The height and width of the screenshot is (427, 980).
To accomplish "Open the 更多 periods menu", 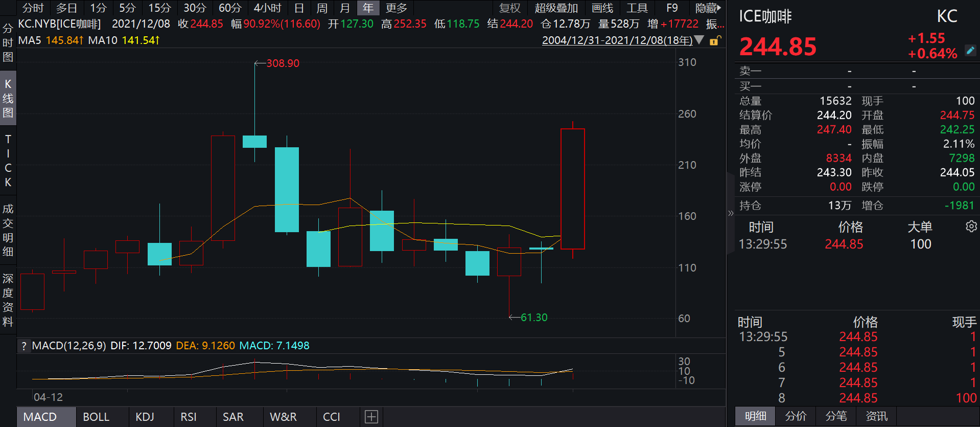I will (x=396, y=8).
